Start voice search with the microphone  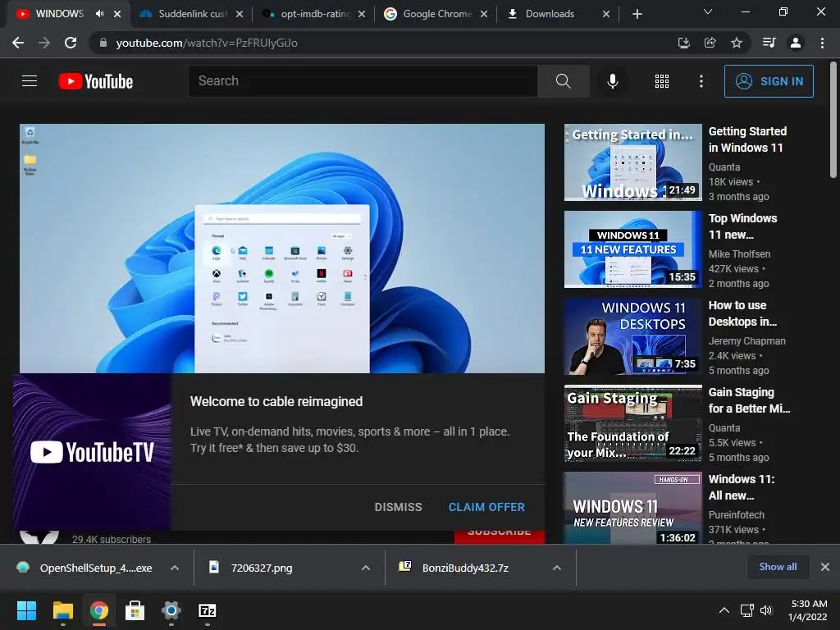click(612, 81)
